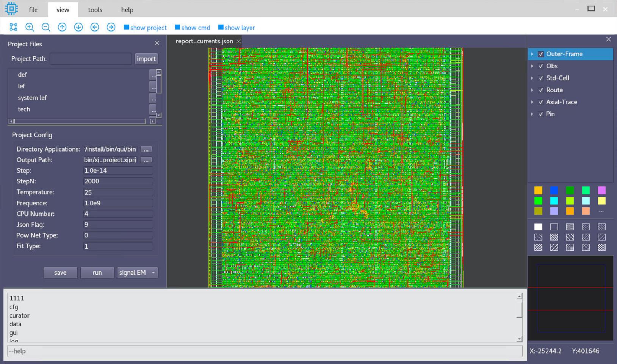Pan up with the up arrow icon

pos(62,27)
